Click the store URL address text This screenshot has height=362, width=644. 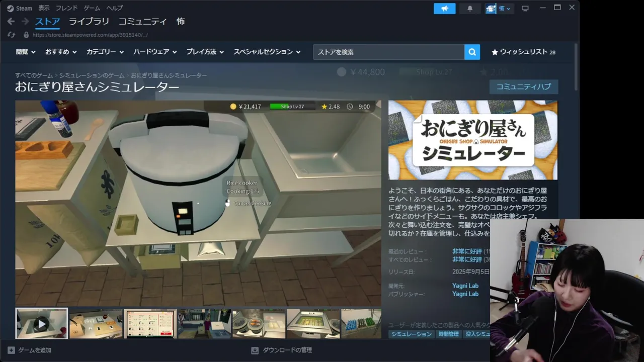[x=90, y=35]
